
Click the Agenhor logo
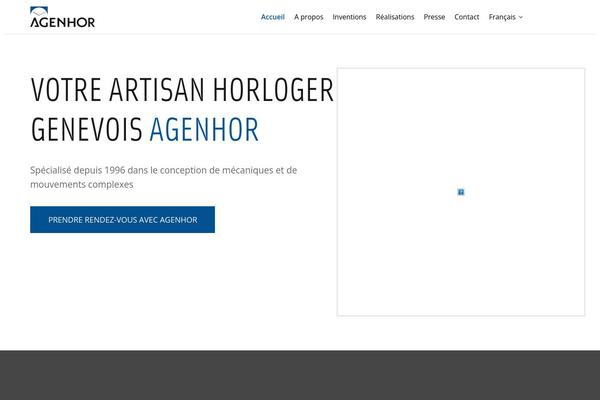pyautogui.click(x=62, y=17)
